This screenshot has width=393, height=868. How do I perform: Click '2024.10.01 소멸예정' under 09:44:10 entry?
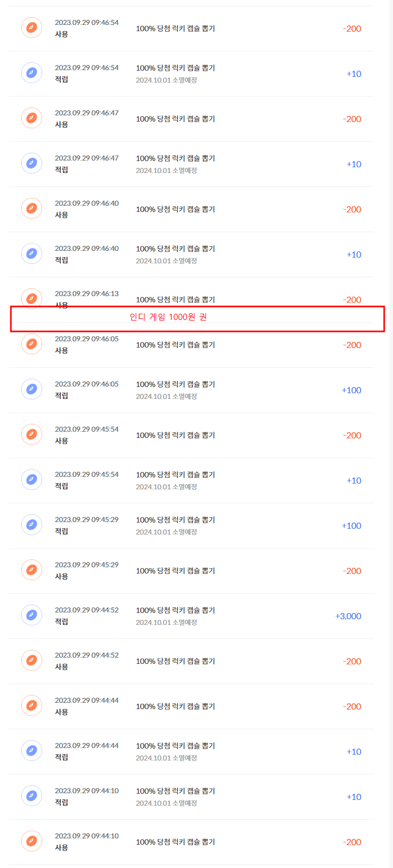[x=166, y=803]
